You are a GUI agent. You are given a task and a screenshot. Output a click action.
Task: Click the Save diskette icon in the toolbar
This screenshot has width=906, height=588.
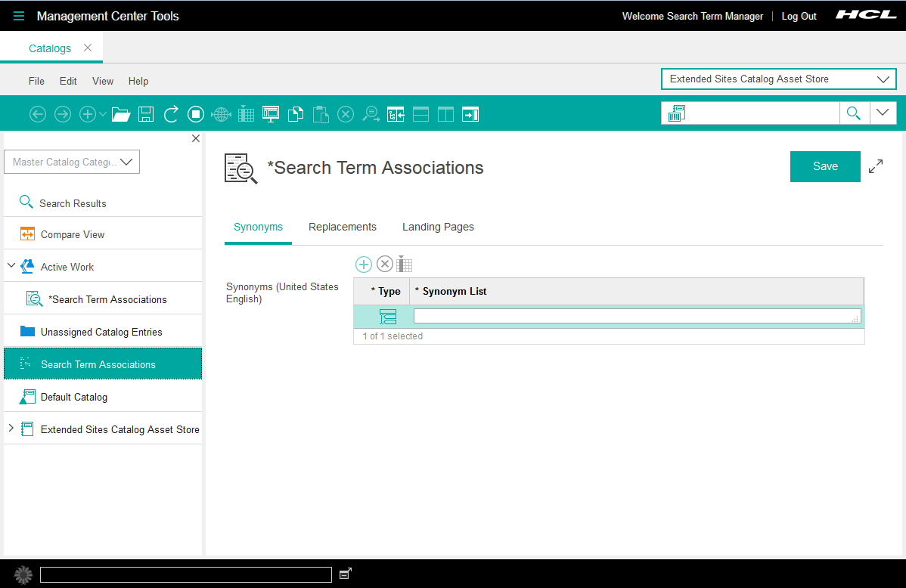(146, 114)
